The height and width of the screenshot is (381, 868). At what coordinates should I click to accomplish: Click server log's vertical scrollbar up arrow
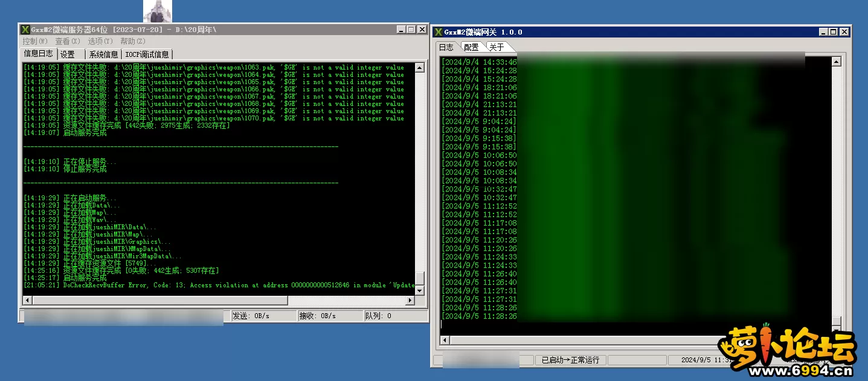(x=420, y=67)
